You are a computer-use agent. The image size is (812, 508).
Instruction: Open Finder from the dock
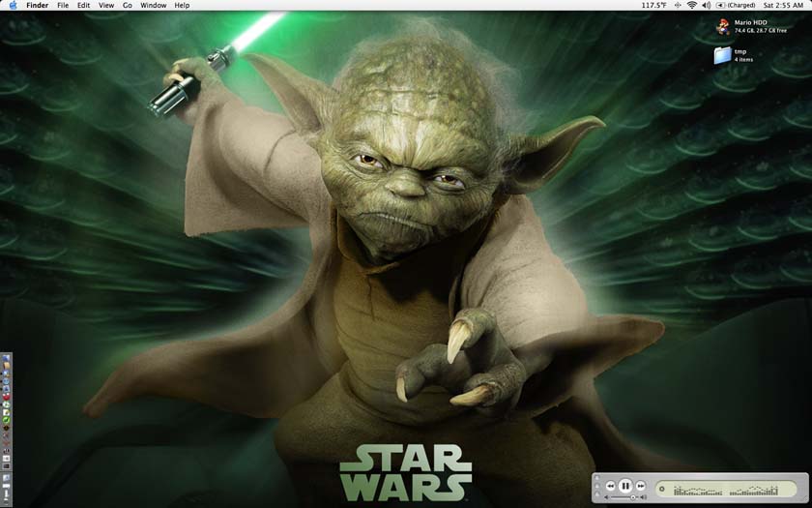click(x=6, y=358)
